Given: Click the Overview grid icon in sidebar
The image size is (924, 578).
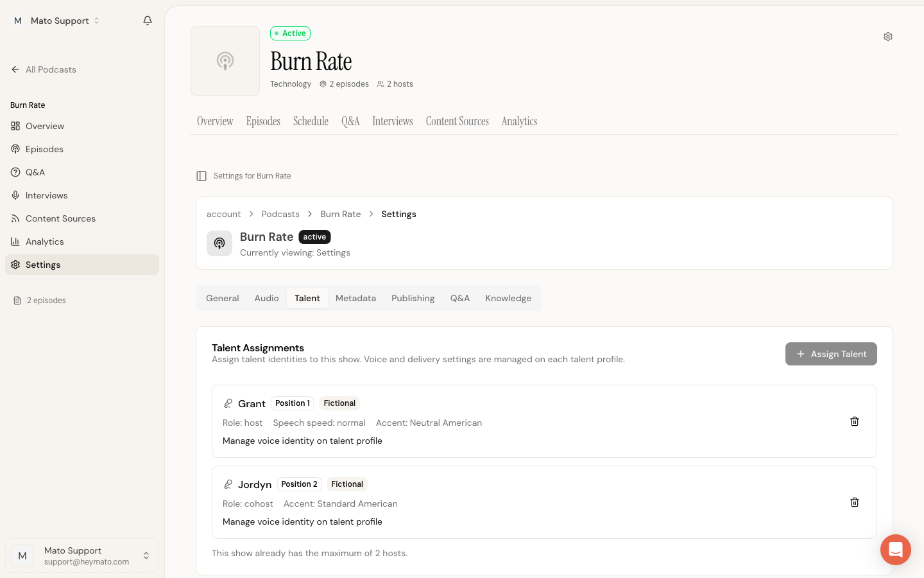Looking at the screenshot, I should 15,126.
